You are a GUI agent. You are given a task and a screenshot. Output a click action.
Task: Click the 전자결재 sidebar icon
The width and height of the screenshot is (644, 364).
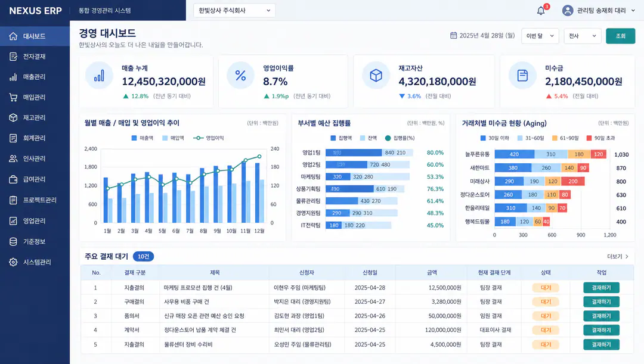[x=13, y=57]
